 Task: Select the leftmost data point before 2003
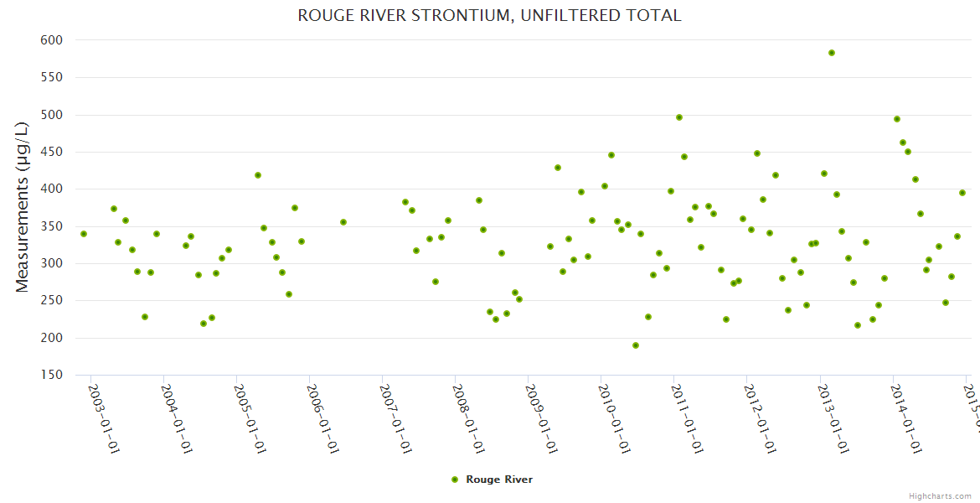click(x=84, y=234)
